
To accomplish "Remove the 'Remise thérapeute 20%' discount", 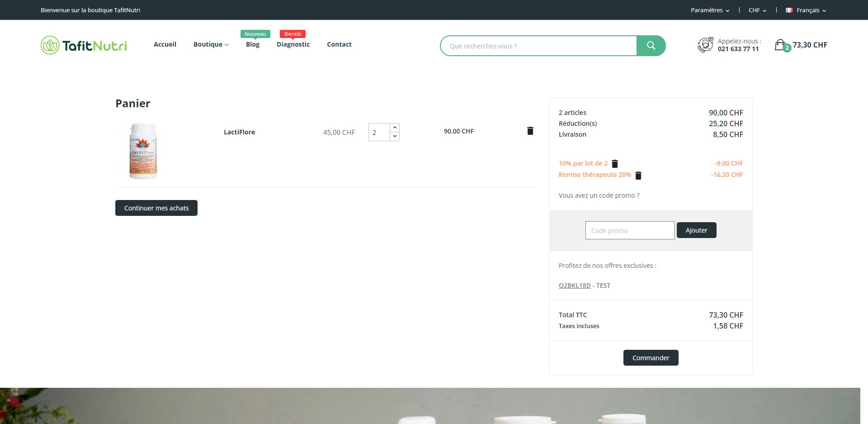I will (638, 175).
